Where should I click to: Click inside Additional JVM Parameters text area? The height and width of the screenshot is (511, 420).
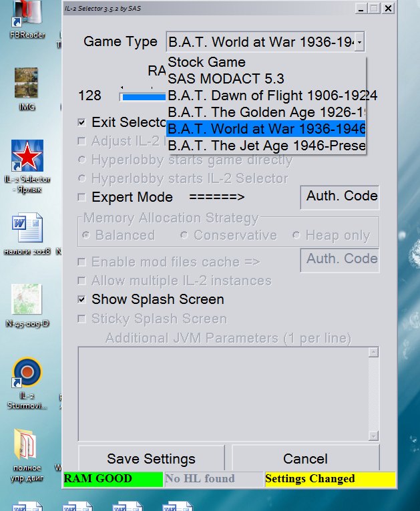223,393
